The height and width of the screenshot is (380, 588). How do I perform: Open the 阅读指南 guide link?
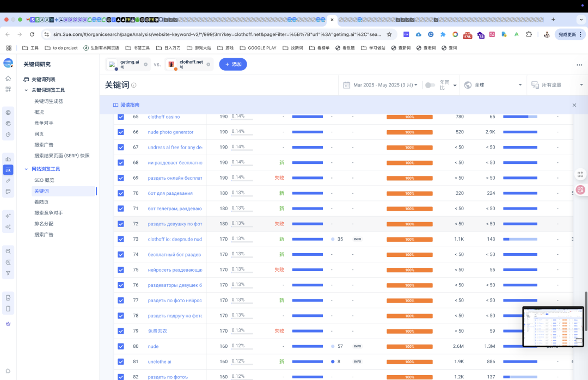click(x=126, y=105)
